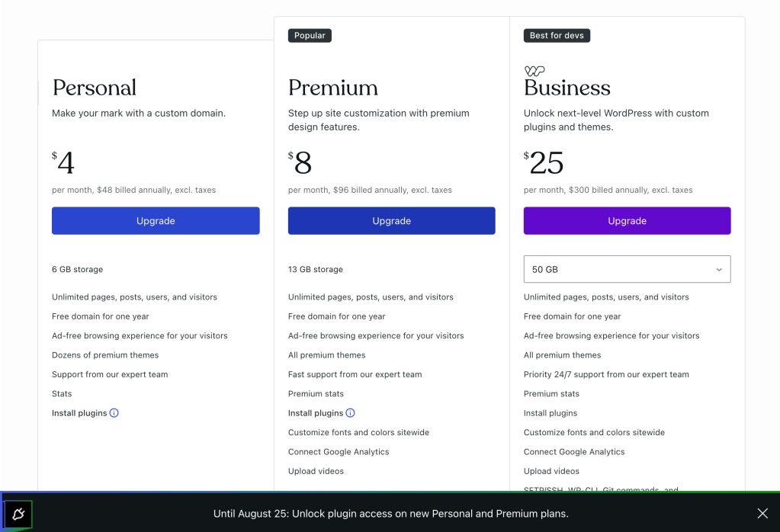Viewport: 780px width, 532px height.
Task: Expand the 50 GB storage dropdown
Action: (627, 269)
